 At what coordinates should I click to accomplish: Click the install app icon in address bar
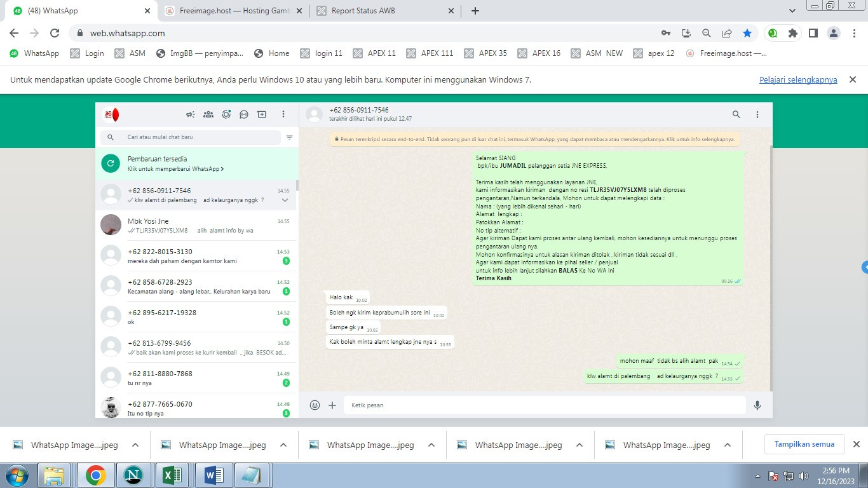[x=686, y=33]
